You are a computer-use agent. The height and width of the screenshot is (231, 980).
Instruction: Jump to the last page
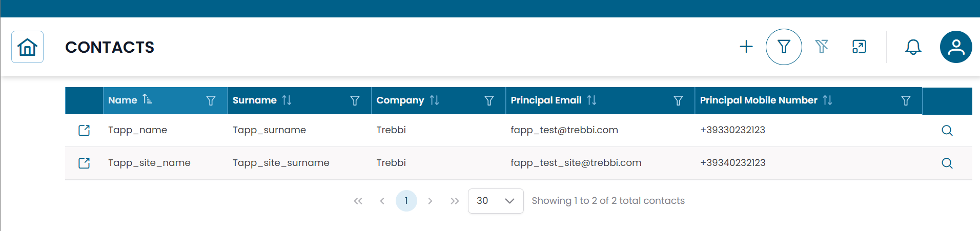click(455, 201)
